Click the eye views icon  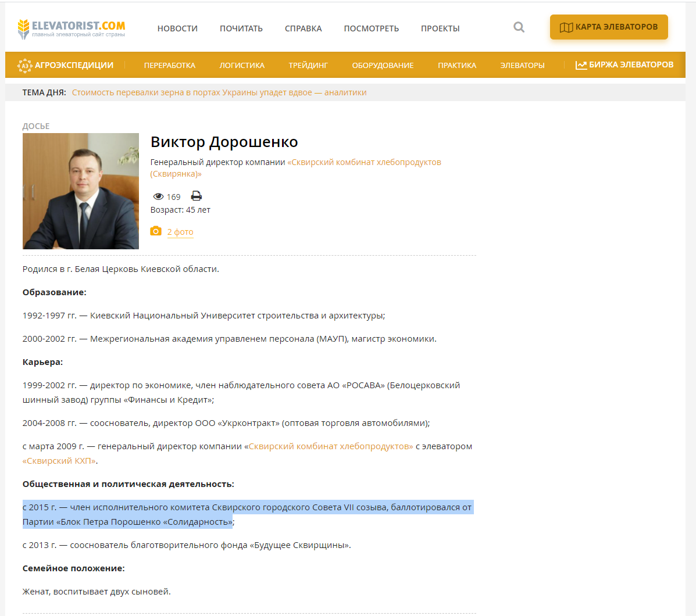click(159, 196)
